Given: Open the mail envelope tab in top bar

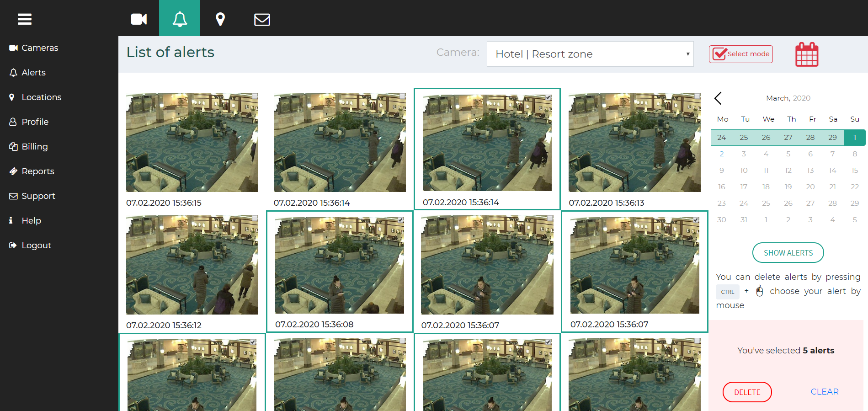Looking at the screenshot, I should (262, 19).
